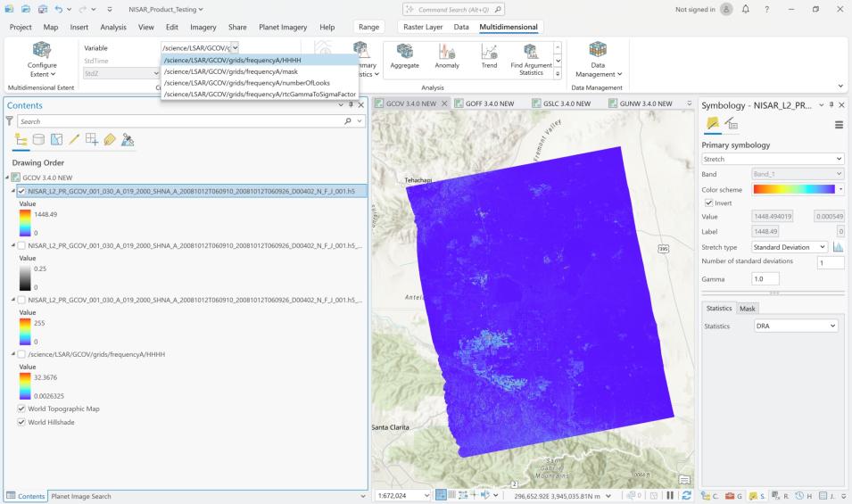This screenshot has height=504, width=852.
Task: Uncheck the Invert color scheme checkbox
Action: (x=707, y=203)
